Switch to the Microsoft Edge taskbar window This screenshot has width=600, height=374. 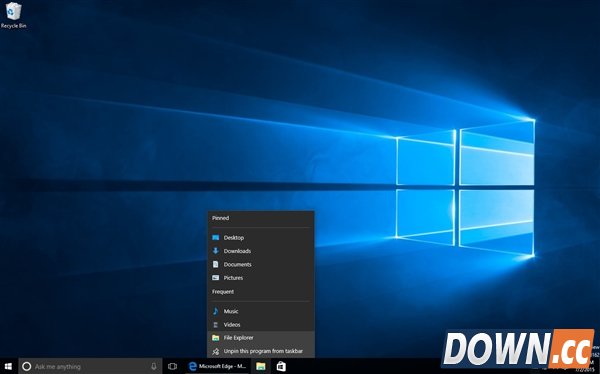218,366
